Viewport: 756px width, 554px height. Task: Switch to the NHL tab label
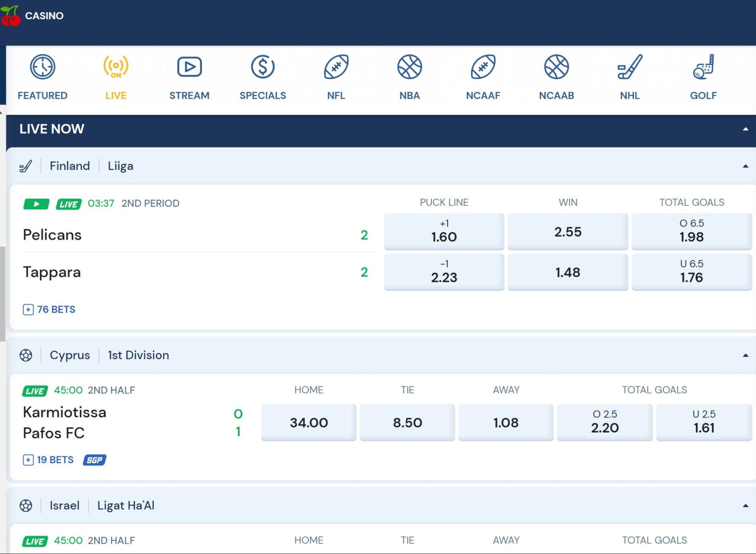click(630, 95)
